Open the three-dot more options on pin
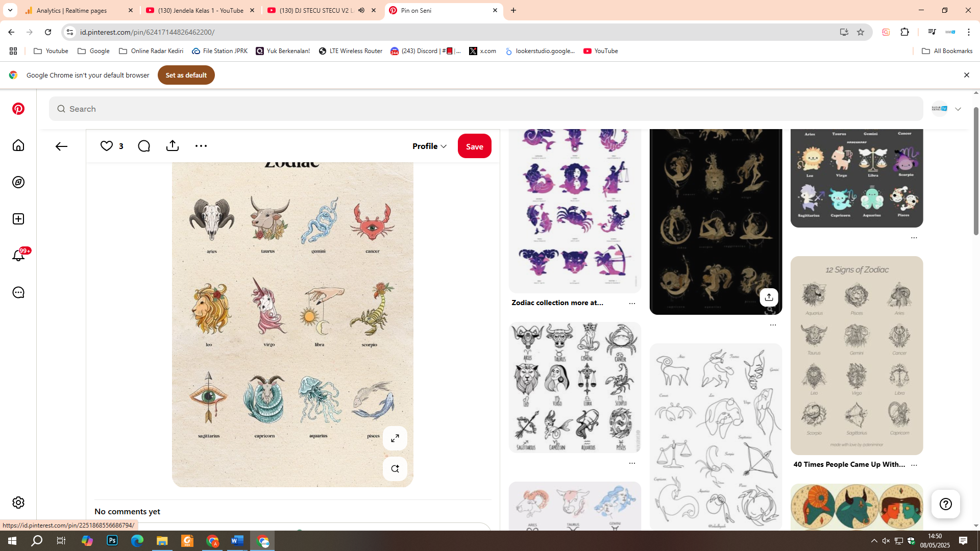The height and width of the screenshot is (551, 980). (201, 146)
